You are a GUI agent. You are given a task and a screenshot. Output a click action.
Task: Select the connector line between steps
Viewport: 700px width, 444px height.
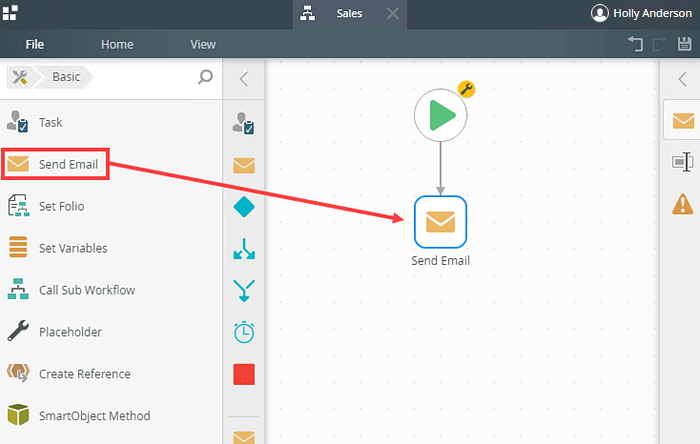pos(440,167)
